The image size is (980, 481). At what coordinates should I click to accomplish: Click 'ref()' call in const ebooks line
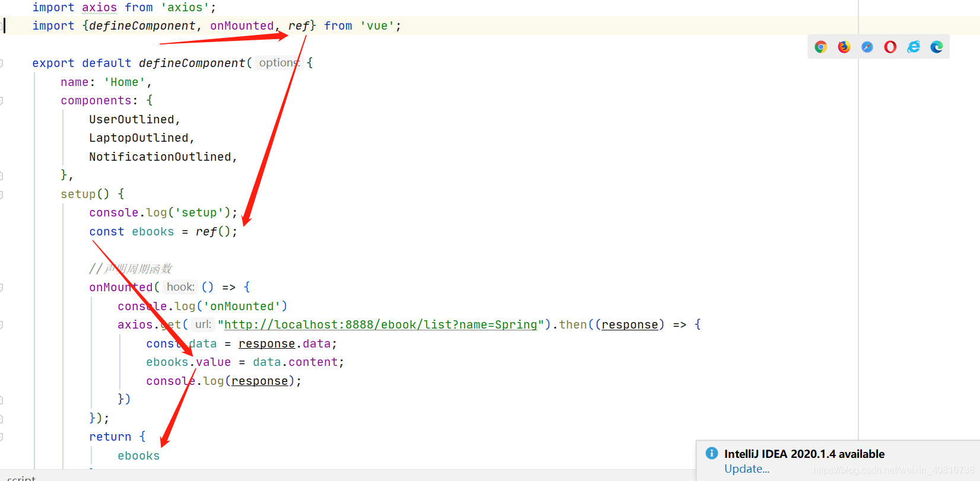[212, 231]
